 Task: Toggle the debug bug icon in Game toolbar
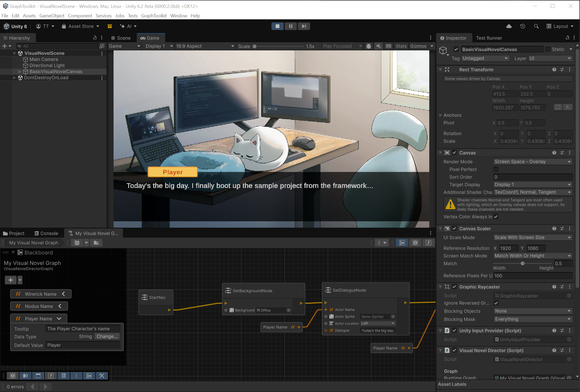tap(369, 46)
